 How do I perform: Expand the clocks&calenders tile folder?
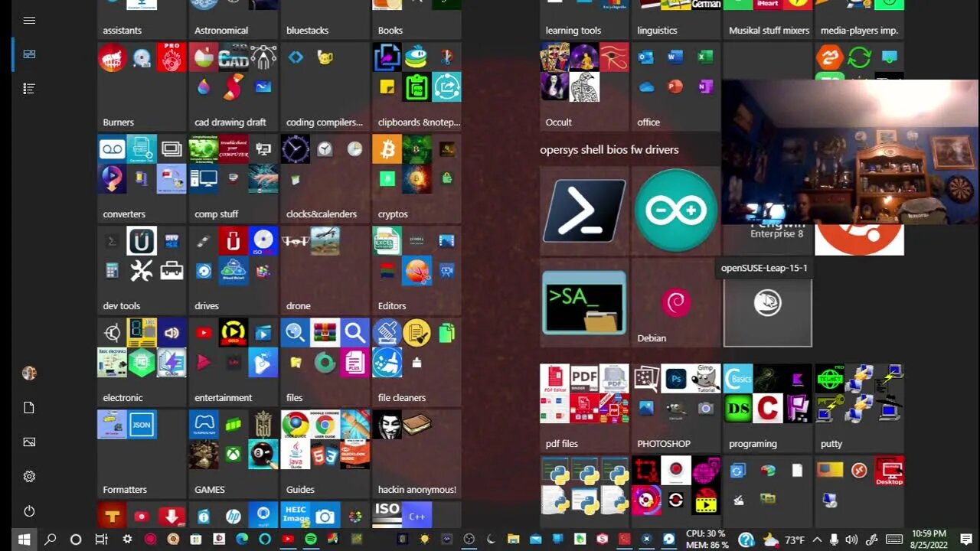[325, 178]
